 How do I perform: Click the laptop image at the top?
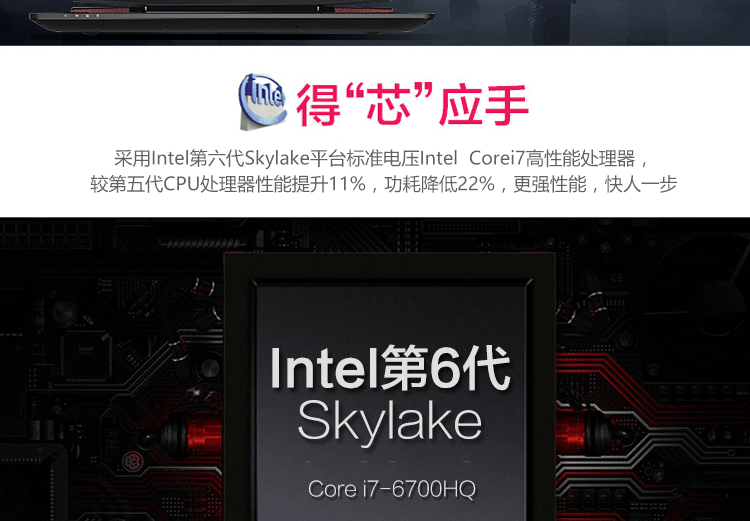(232, 18)
